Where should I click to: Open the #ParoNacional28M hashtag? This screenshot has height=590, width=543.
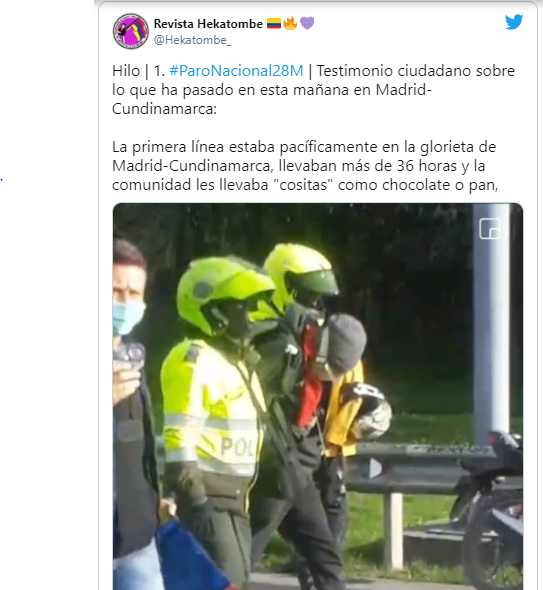[x=236, y=71]
